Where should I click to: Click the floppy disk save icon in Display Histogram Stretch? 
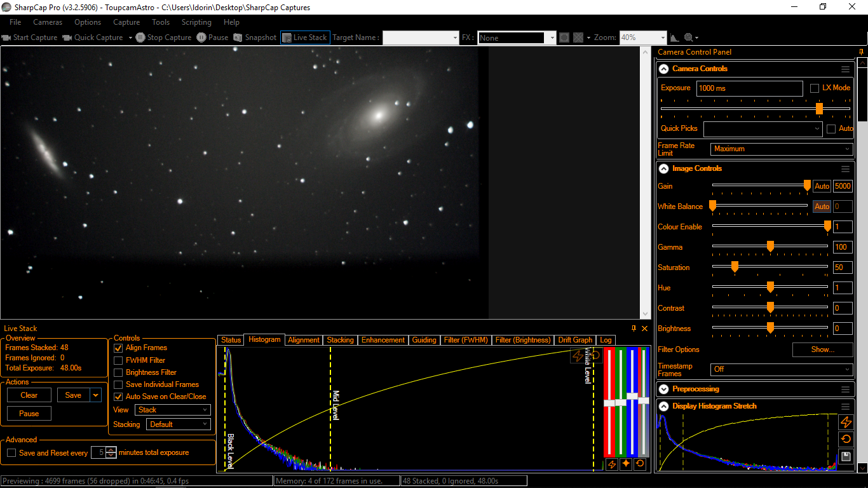point(846,456)
